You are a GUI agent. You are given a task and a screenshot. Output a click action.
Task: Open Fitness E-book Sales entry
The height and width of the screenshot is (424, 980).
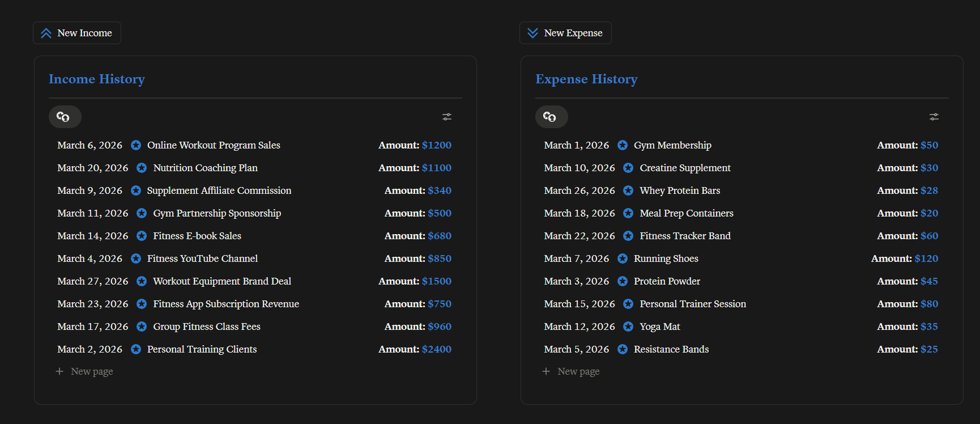197,236
